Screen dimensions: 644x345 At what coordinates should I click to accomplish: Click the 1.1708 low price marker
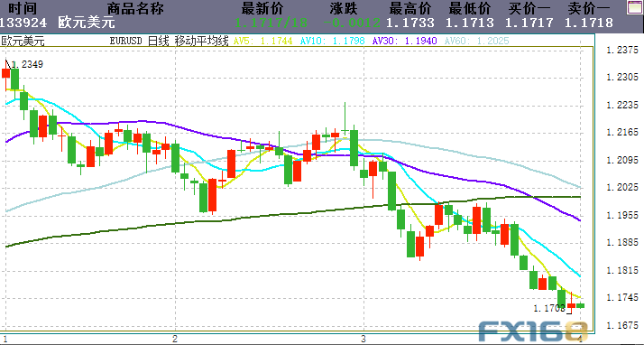click(x=549, y=308)
